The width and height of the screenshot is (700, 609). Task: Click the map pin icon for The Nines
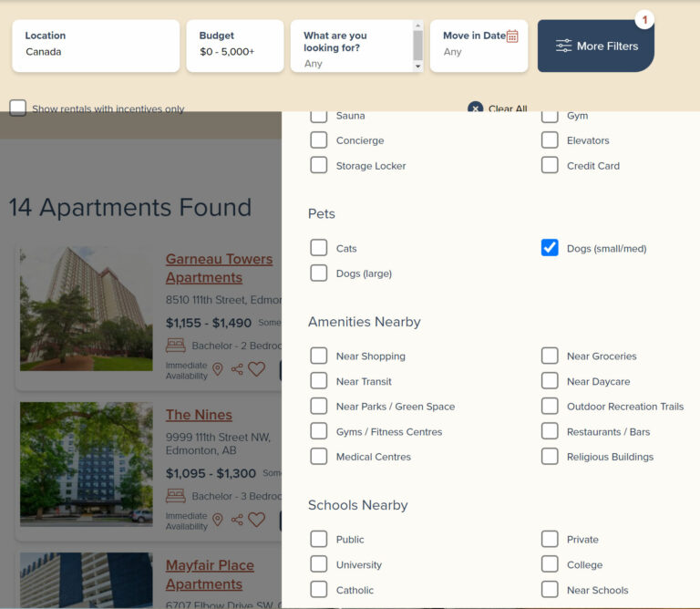(218, 520)
